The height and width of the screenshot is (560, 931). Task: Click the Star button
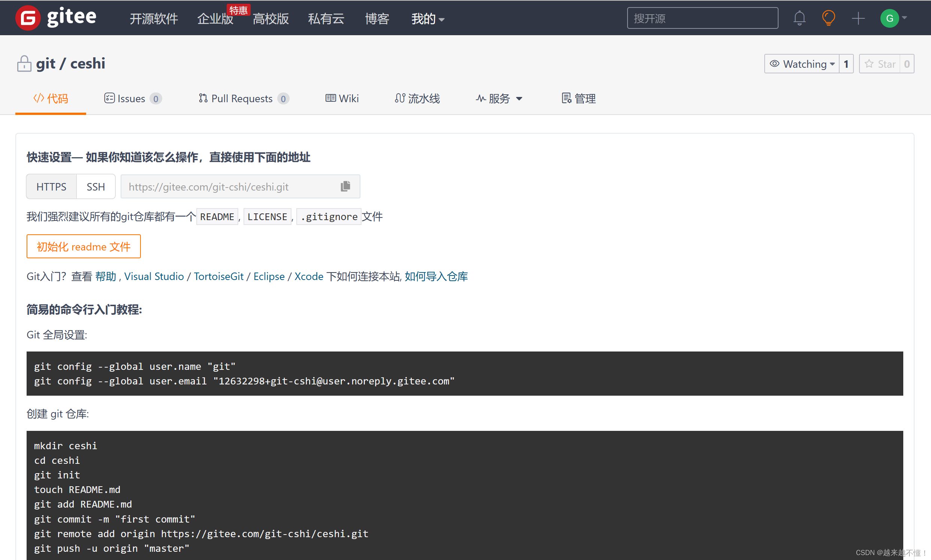coord(880,64)
